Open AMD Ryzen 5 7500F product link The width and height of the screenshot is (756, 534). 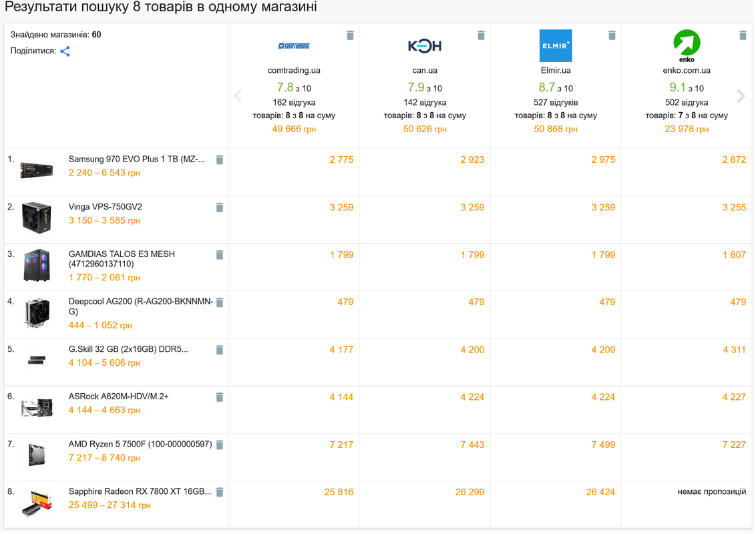tap(141, 445)
